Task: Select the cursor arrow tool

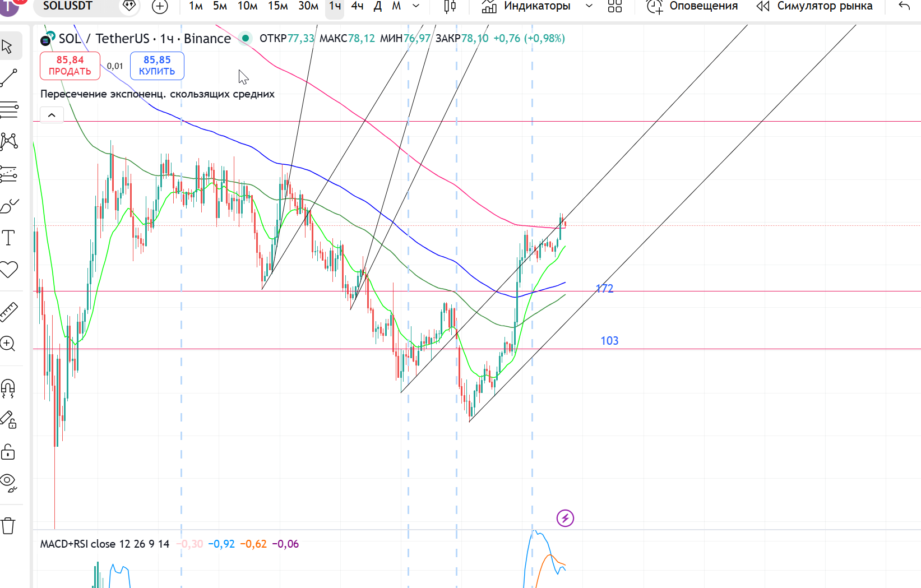Action: coord(8,46)
